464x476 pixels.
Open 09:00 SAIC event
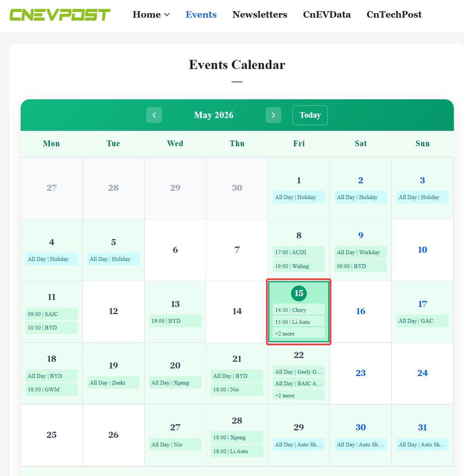click(52, 314)
